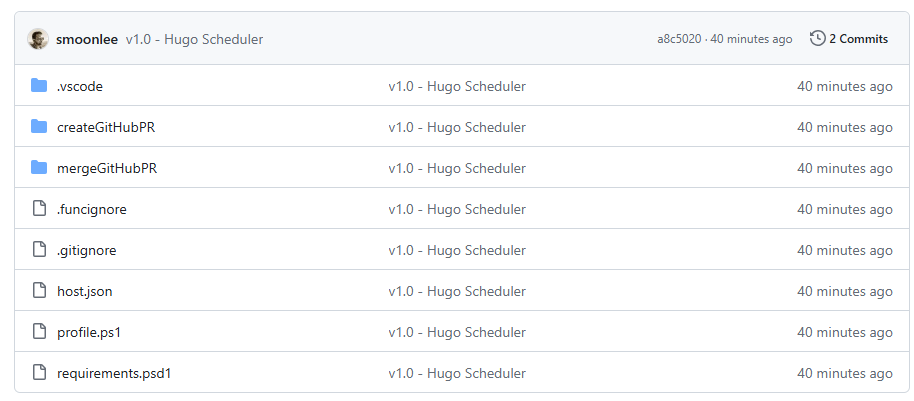914x401 pixels.
Task: Open the host.json file name
Action: 85,291
